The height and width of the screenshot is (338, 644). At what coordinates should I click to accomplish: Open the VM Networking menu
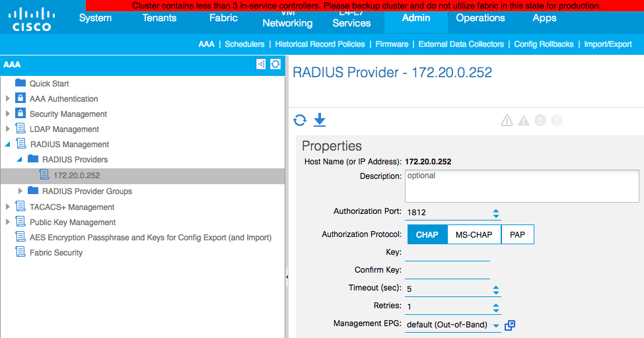[287, 20]
